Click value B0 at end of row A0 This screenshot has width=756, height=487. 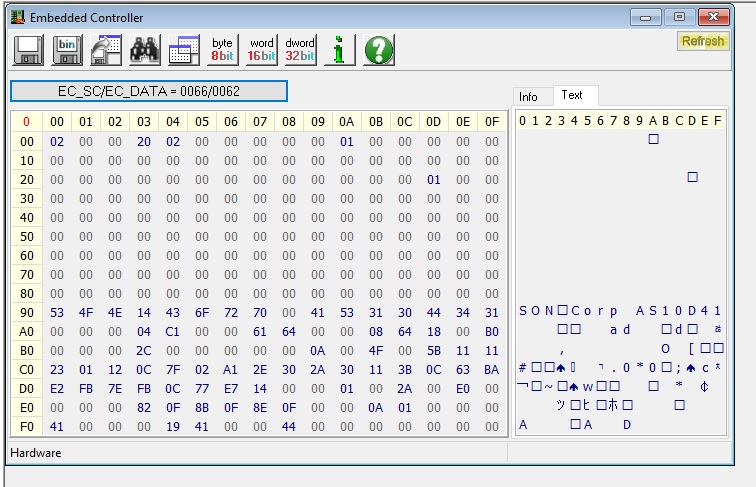click(492, 332)
